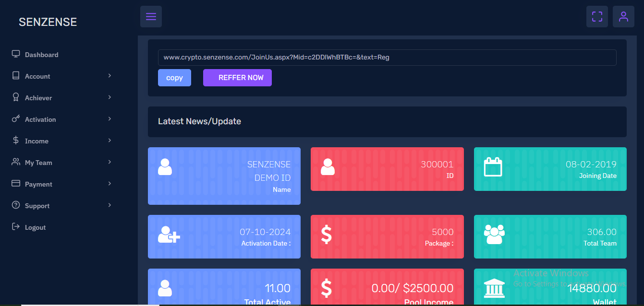Click the Activation key icon in the sidebar
This screenshot has height=306, width=644.
[16, 118]
